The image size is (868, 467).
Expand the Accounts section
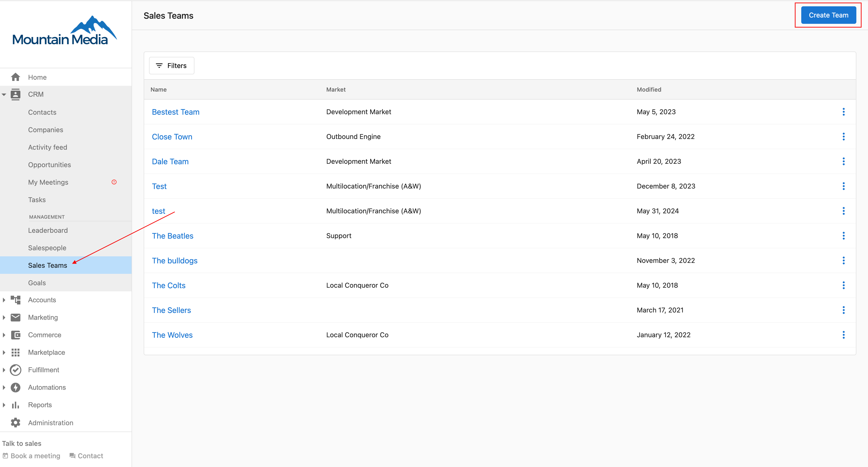point(4,300)
